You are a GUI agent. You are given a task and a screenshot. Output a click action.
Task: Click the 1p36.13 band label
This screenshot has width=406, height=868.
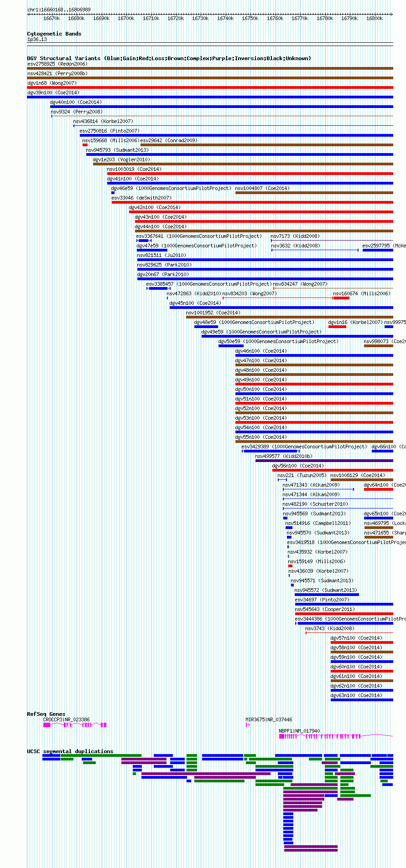pyautogui.click(x=37, y=40)
